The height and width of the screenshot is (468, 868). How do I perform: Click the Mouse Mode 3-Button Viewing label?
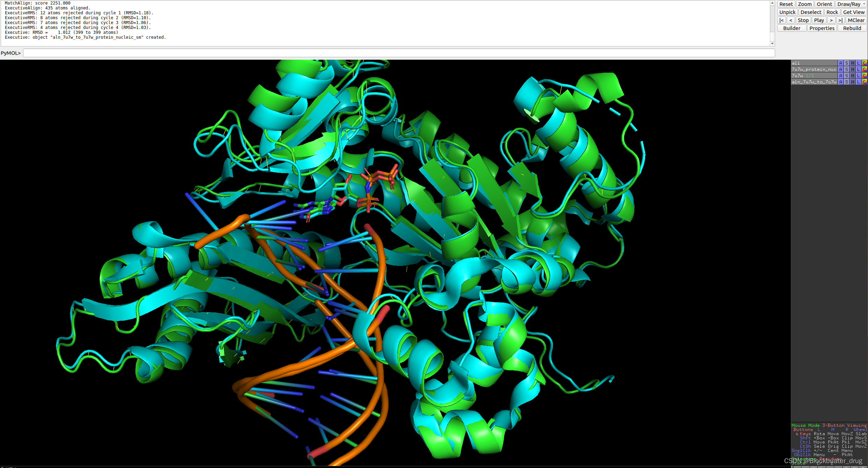[829, 425]
